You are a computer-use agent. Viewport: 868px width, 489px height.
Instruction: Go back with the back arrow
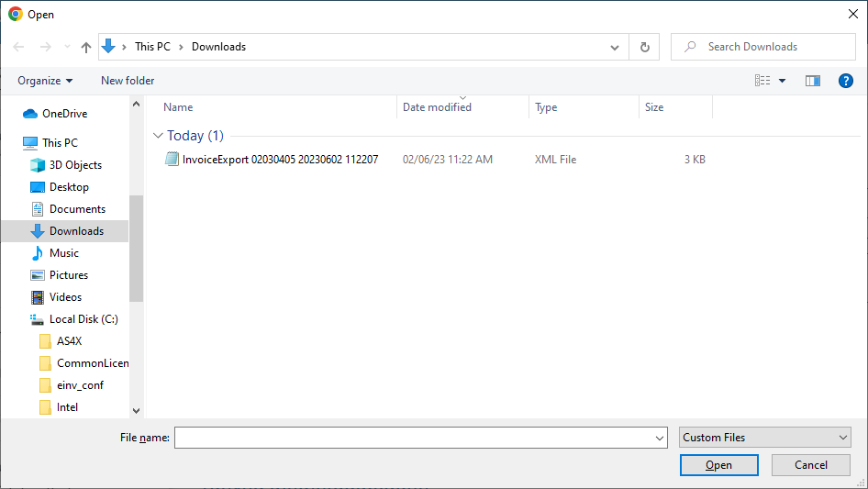click(x=18, y=47)
